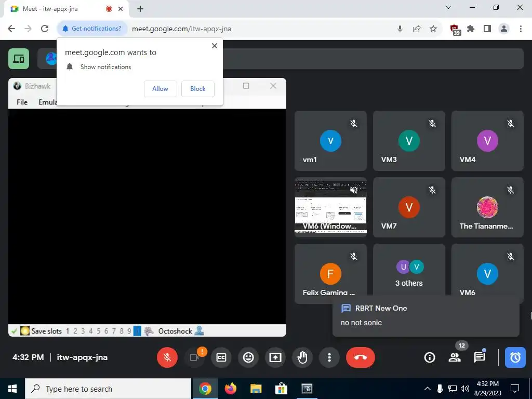Click the Octoshock core icon in the status bar
The width and height of the screenshot is (532, 399).
click(x=149, y=331)
